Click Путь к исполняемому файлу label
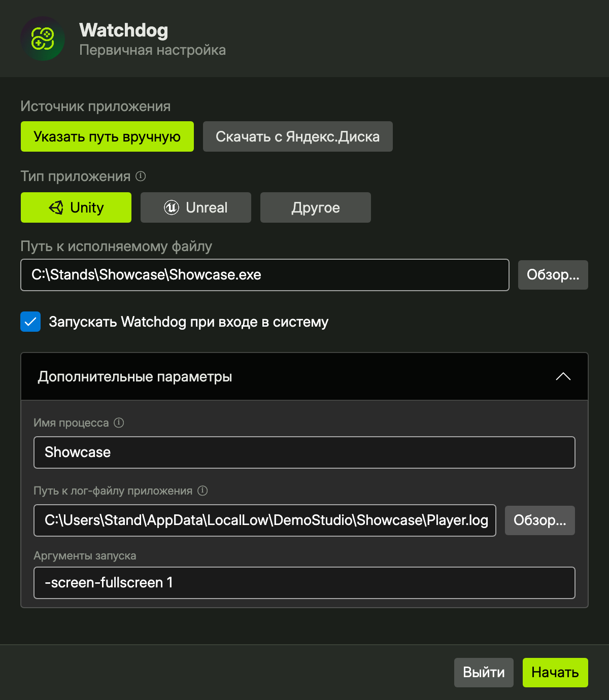 click(x=116, y=247)
